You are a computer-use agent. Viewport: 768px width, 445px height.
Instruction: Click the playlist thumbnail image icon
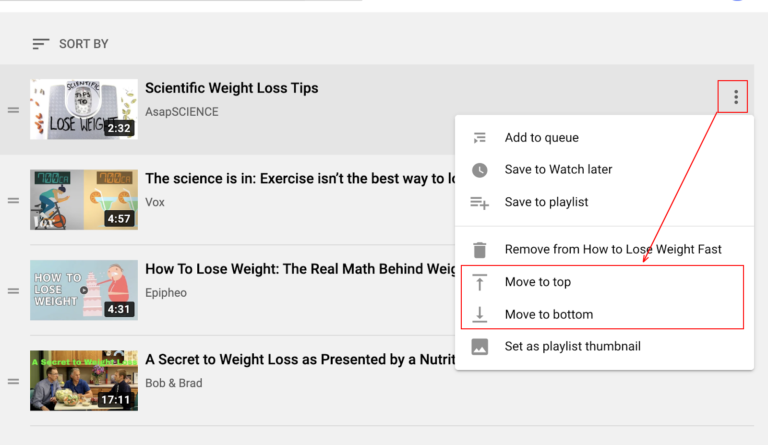(480, 347)
